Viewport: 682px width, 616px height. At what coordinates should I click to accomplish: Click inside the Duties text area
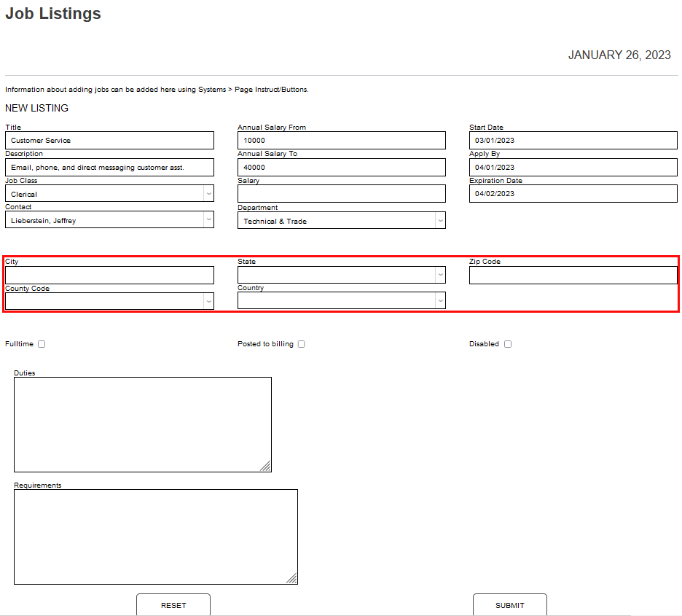tap(142, 424)
